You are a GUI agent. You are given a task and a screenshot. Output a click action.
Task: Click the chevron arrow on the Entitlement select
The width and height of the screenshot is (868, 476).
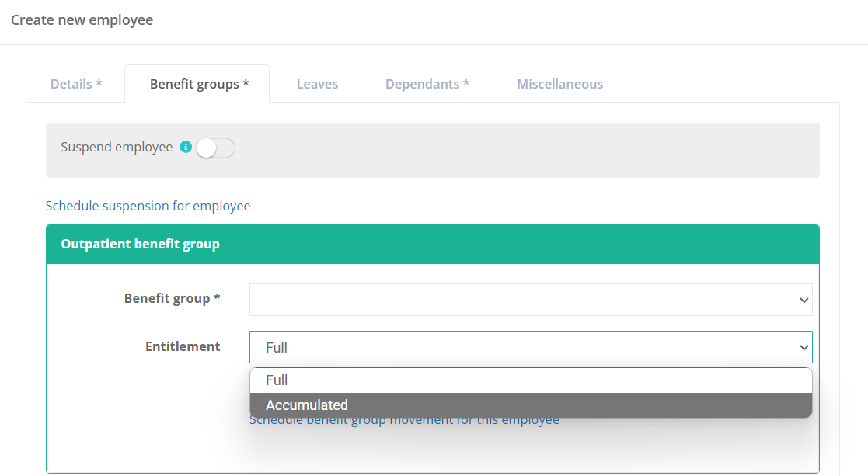pos(804,348)
